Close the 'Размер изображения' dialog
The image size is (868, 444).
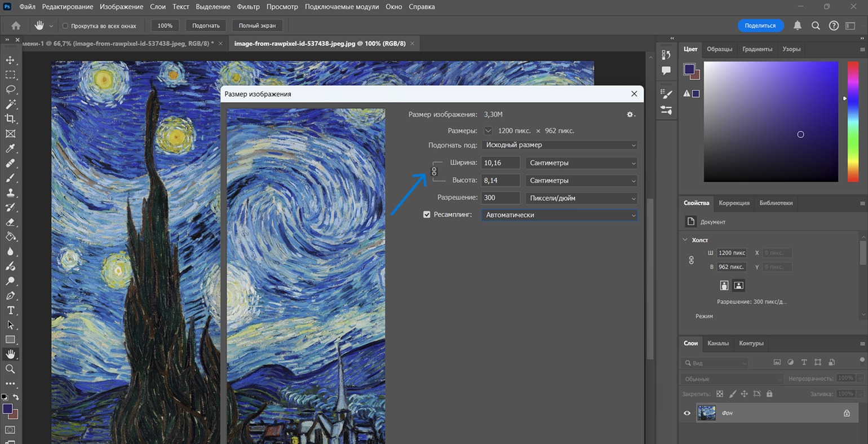[634, 94]
